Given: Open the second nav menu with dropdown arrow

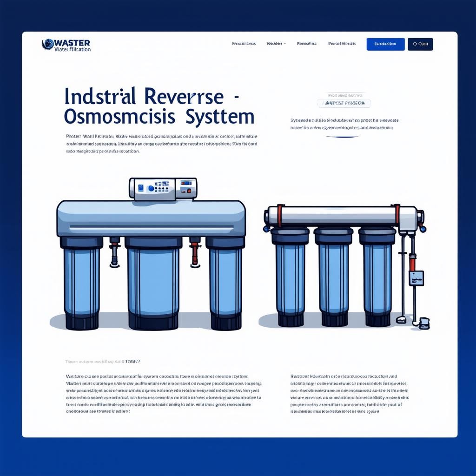Looking at the screenshot, I should (276, 44).
